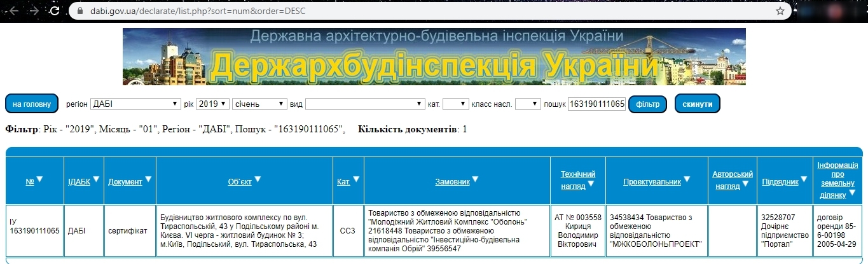Click the sort arrow next to ІДАБК
This screenshot has height=264, width=868.
click(97, 180)
